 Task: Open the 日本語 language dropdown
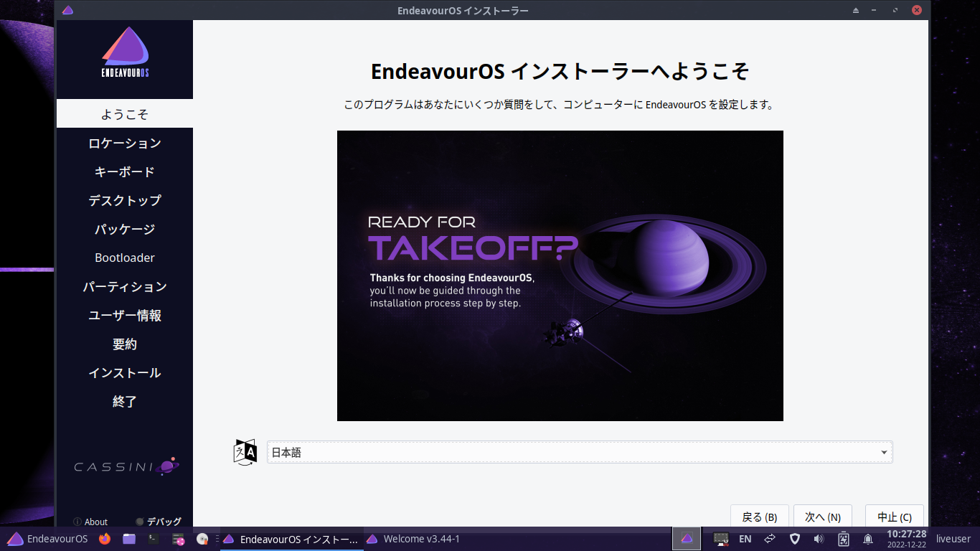click(580, 452)
